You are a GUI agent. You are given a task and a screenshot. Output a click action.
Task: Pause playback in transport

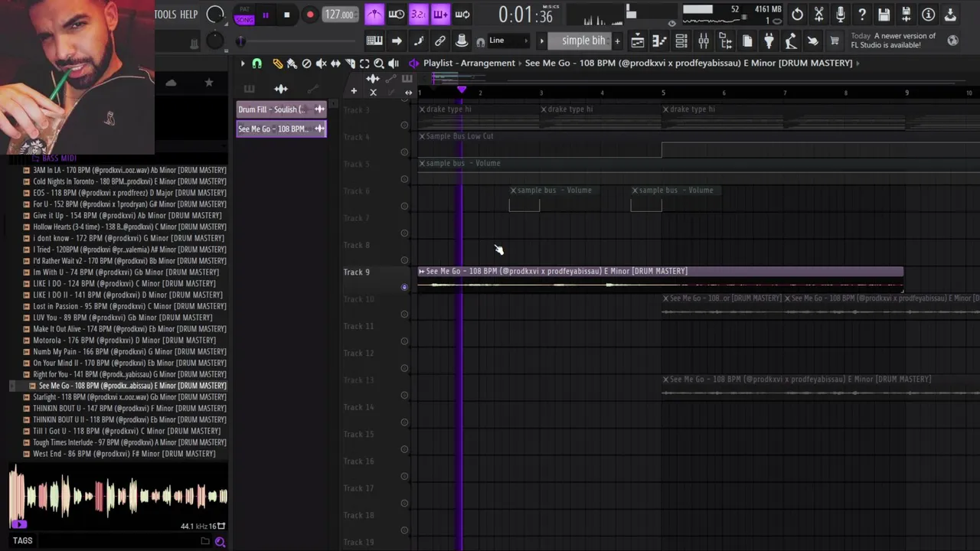pos(265,15)
